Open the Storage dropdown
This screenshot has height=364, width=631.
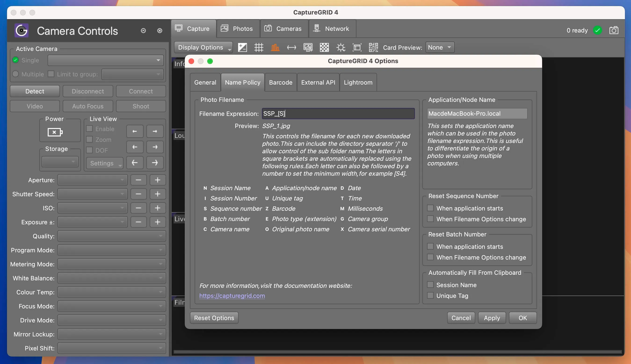60,161
